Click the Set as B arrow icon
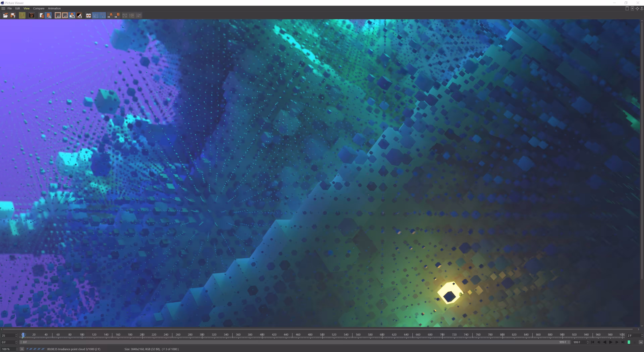Image resolution: width=644 pixels, height=352 pixels. (x=117, y=15)
